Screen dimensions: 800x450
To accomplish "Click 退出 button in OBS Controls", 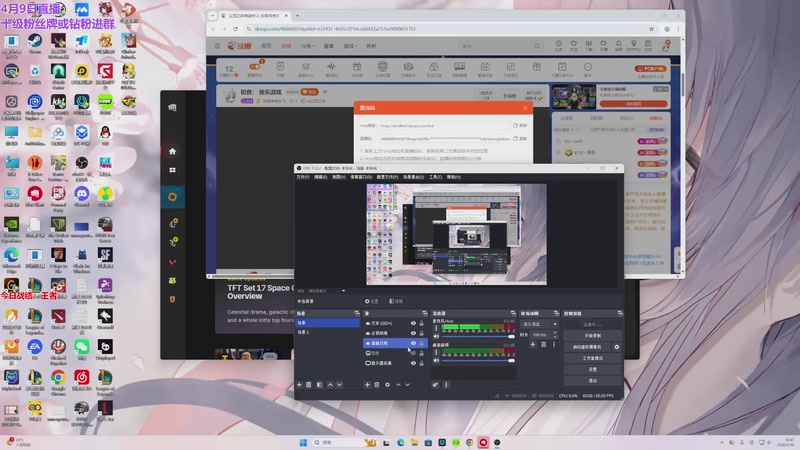I will 593,381.
